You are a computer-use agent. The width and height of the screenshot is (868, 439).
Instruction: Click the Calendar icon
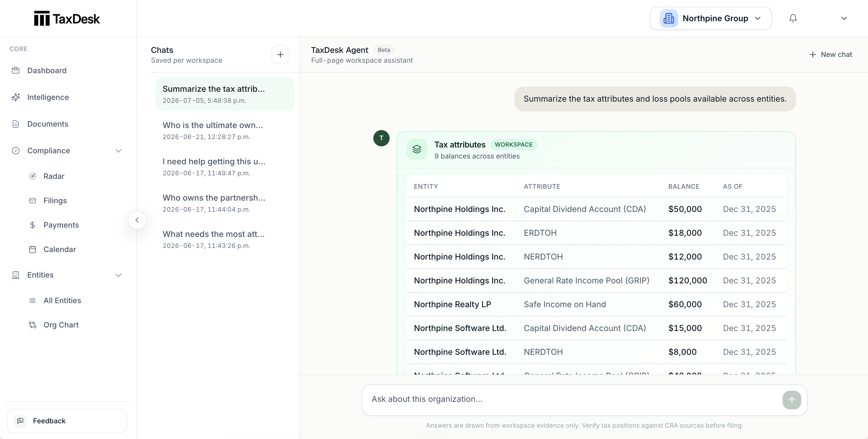click(x=32, y=249)
